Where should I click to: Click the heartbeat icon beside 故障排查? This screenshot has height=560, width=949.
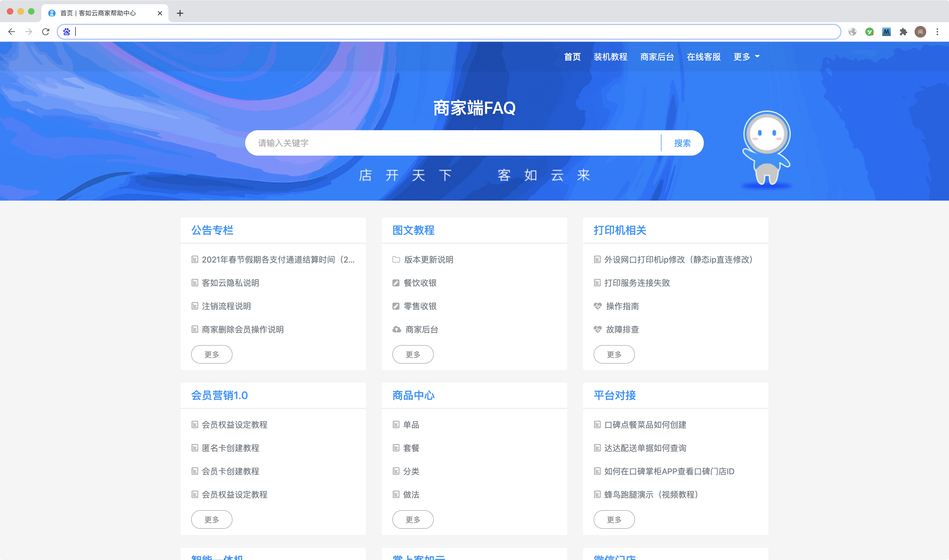tap(598, 329)
